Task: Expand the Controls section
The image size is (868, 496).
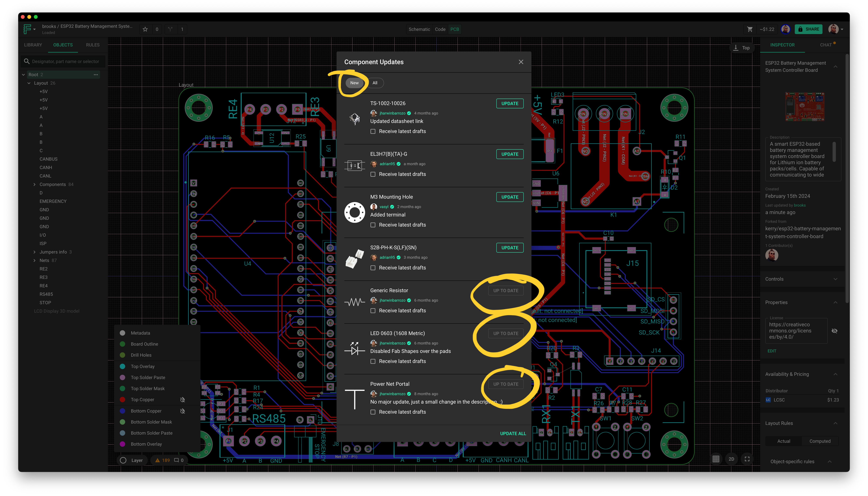Action: (835, 279)
